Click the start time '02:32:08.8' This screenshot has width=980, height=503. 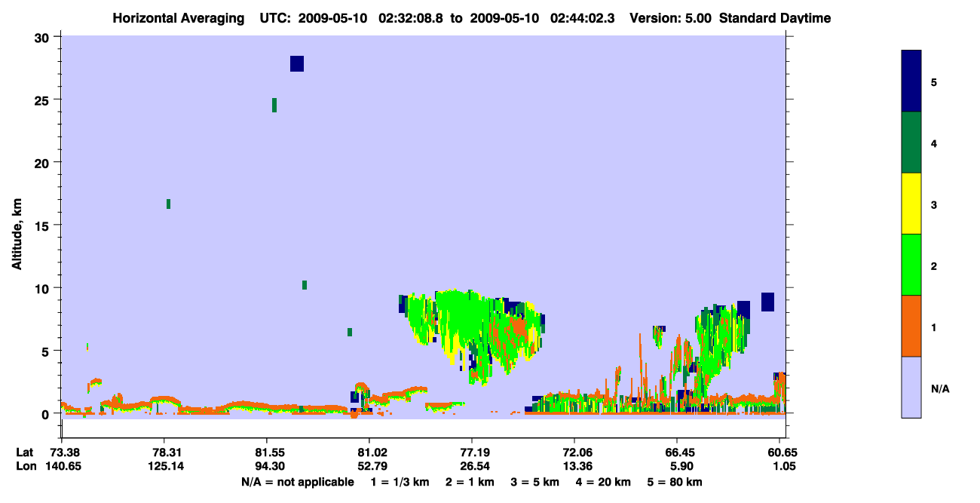[x=410, y=18]
